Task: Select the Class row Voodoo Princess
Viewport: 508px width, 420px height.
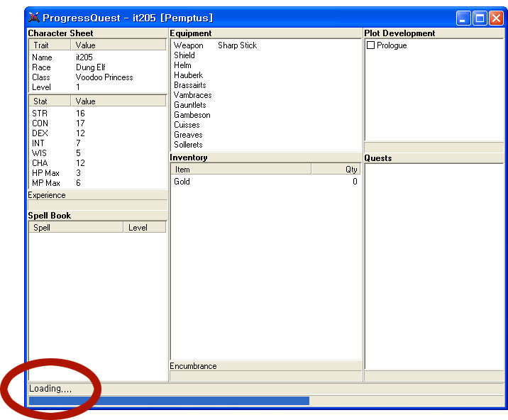Action: point(97,77)
